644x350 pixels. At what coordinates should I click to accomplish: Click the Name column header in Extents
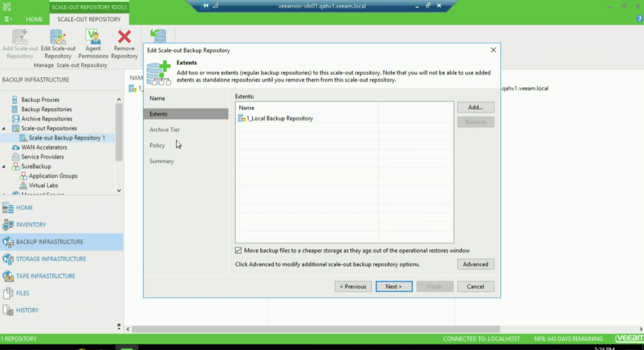click(307, 108)
